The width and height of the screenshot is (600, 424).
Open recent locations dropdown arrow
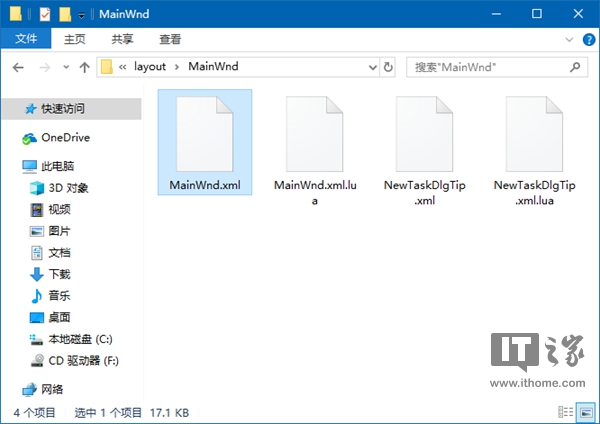tap(66, 67)
